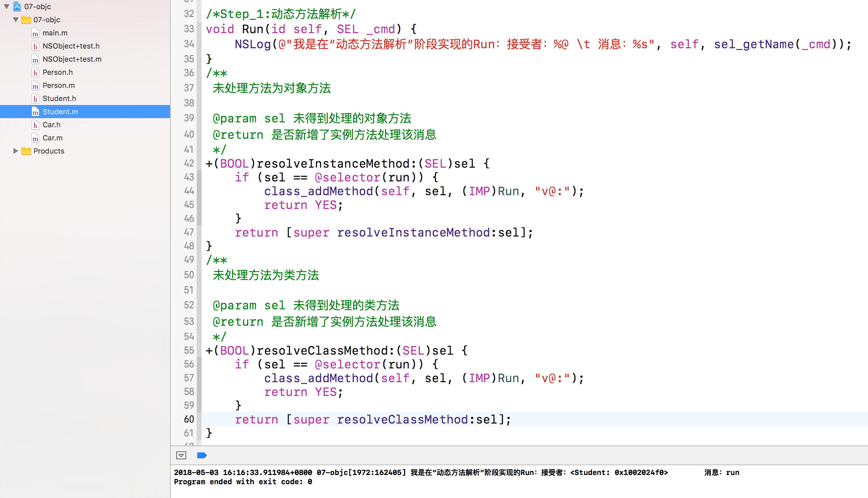The width and height of the screenshot is (868, 498).
Task: Click gutter at line 44 to add breakpoint
Action: pyautogui.click(x=189, y=191)
